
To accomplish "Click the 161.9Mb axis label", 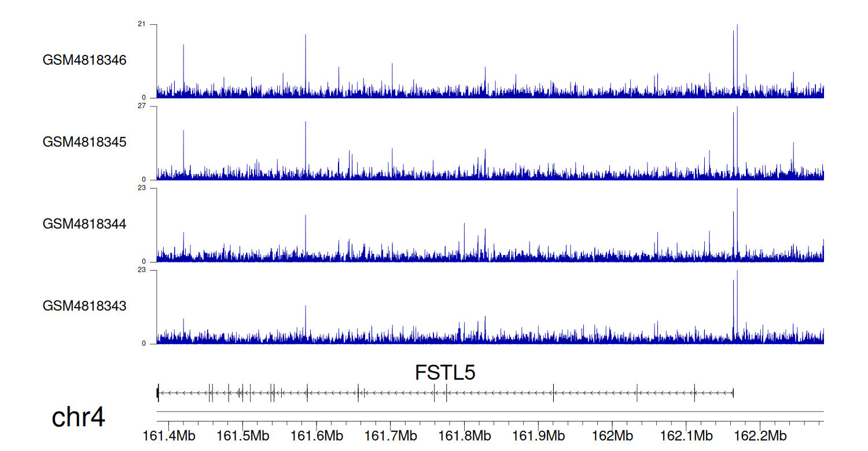I will point(538,435).
